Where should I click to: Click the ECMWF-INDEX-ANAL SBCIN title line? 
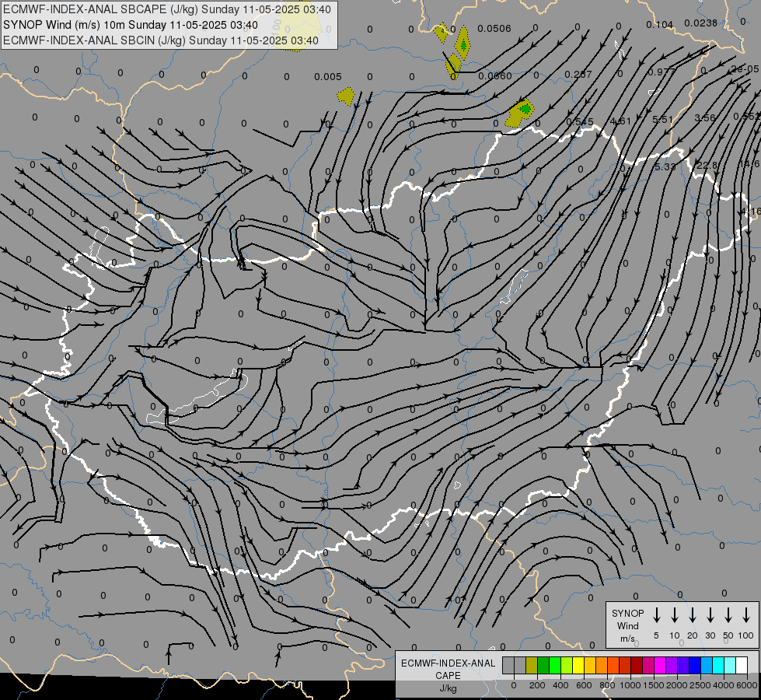(x=161, y=40)
